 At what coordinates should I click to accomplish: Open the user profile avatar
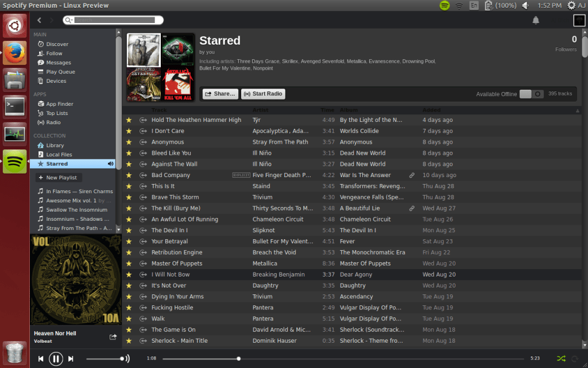pyautogui.click(x=579, y=20)
